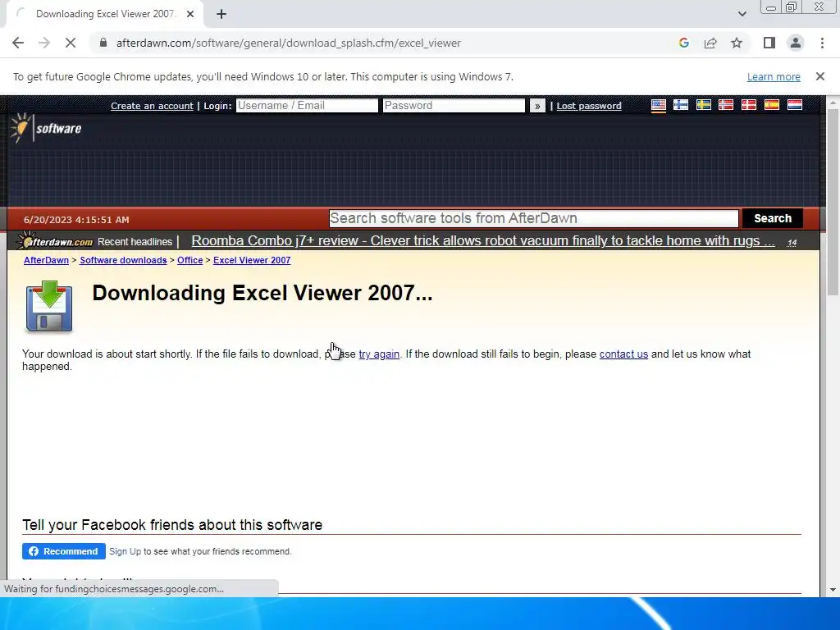Select the US flag language icon

[x=659, y=105]
